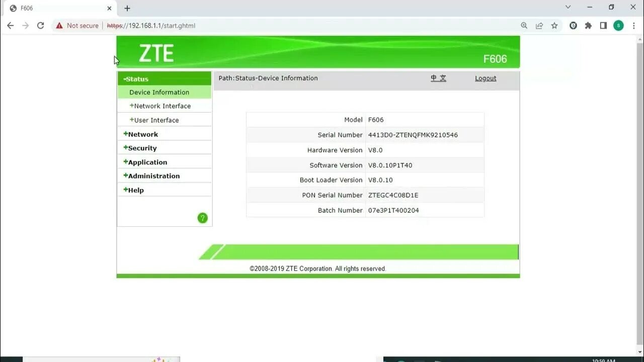Click PON Serial Number value ZTEGC4C08D1E

(x=393, y=195)
